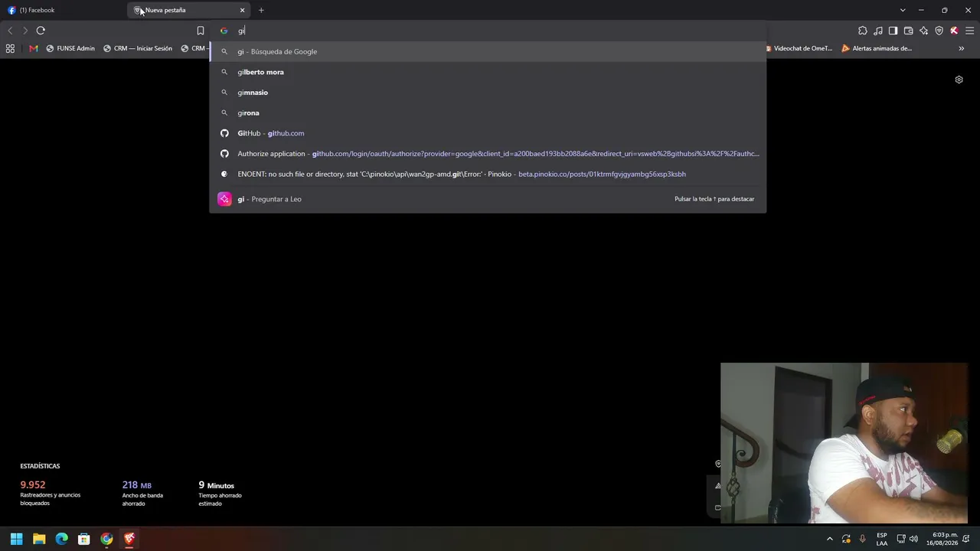Select 'gi - Preguntar a Leo' option
The width and height of the screenshot is (980, 551).
coord(488,199)
